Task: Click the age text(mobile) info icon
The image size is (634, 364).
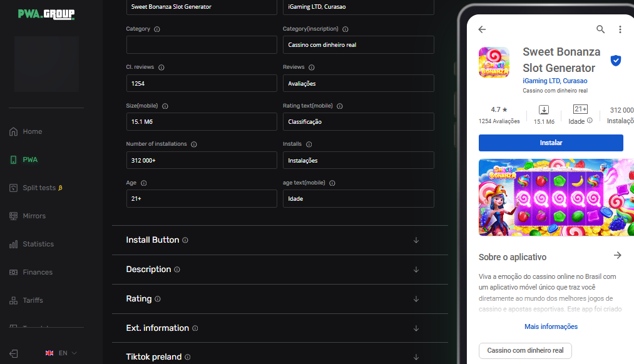Action: [x=332, y=183]
